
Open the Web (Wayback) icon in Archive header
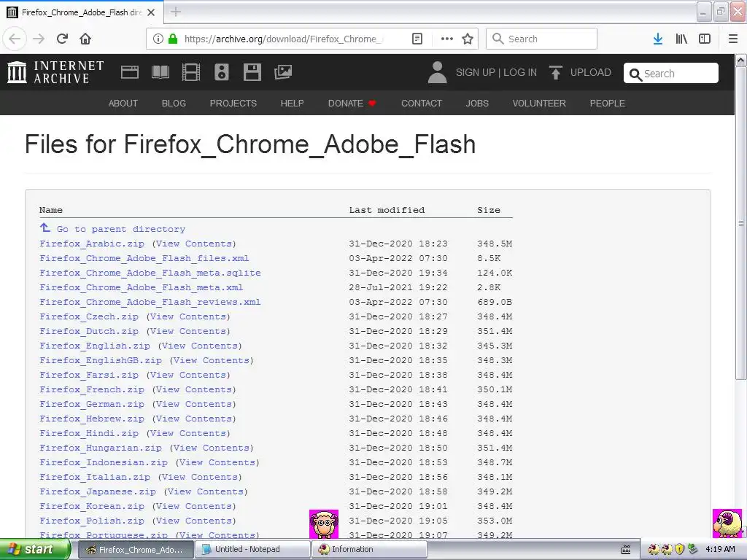point(130,72)
